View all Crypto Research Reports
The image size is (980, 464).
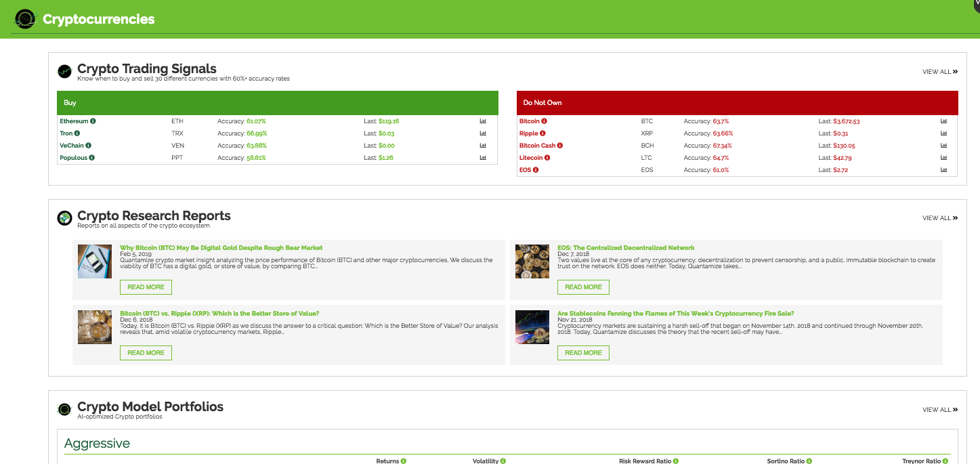coord(940,218)
